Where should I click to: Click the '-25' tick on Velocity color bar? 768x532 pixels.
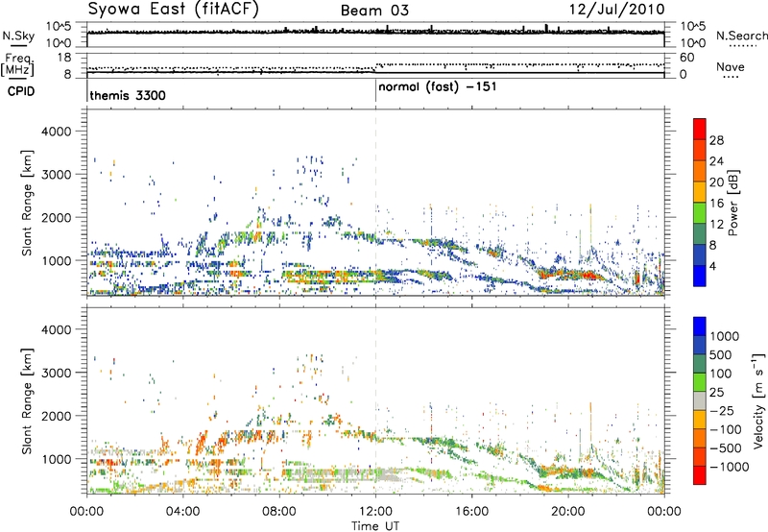pyautogui.click(x=721, y=410)
